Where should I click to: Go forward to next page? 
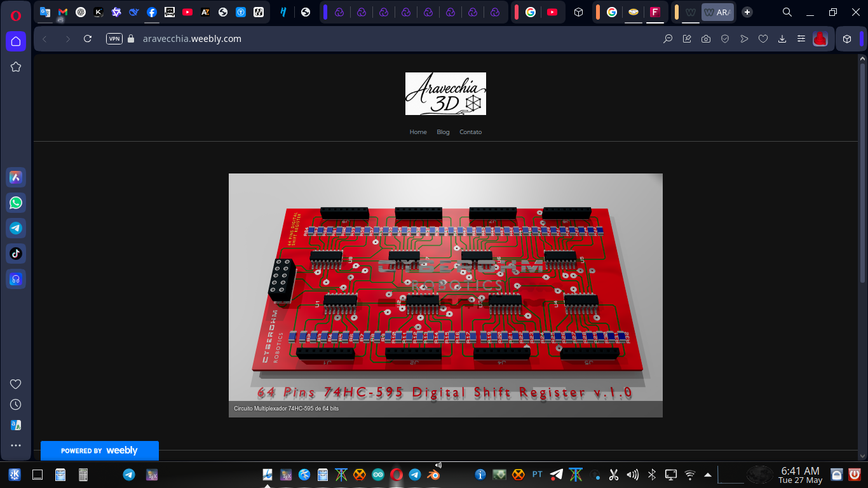click(67, 39)
